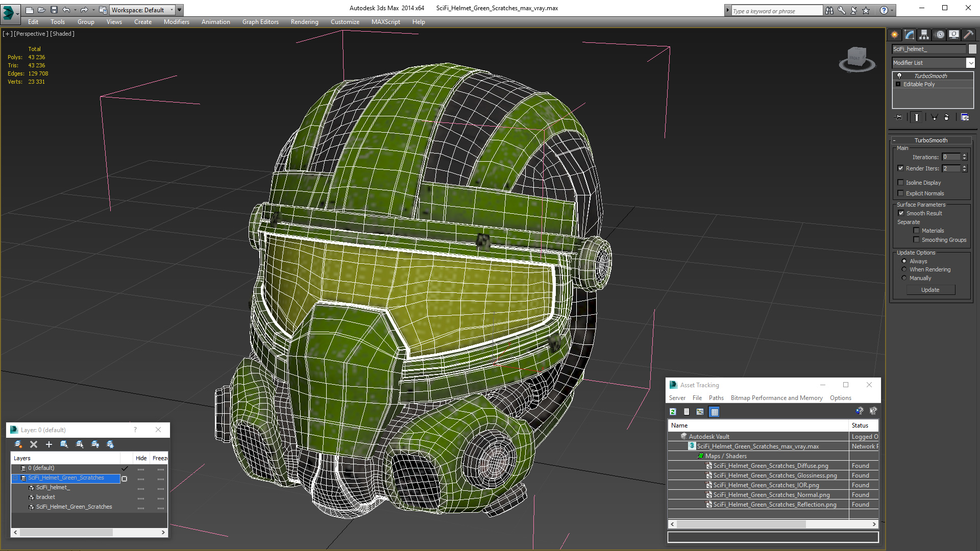
Task: Click the Perspective viewport label
Action: tap(31, 34)
